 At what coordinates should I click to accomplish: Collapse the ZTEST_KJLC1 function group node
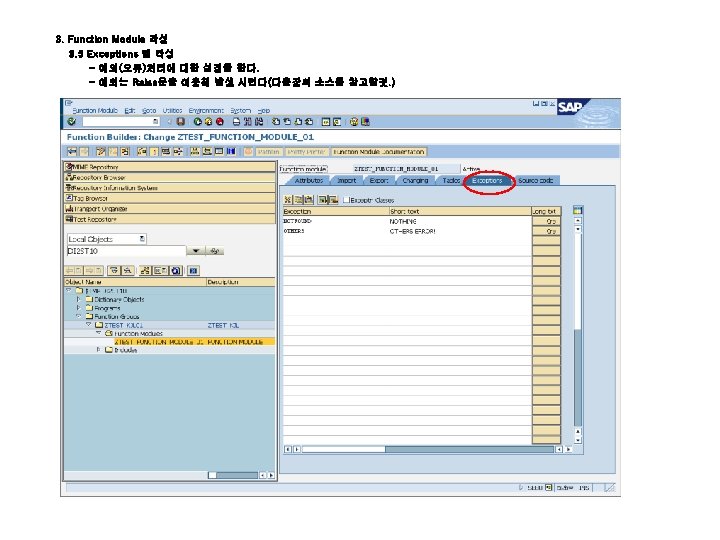pyautogui.click(x=89, y=325)
